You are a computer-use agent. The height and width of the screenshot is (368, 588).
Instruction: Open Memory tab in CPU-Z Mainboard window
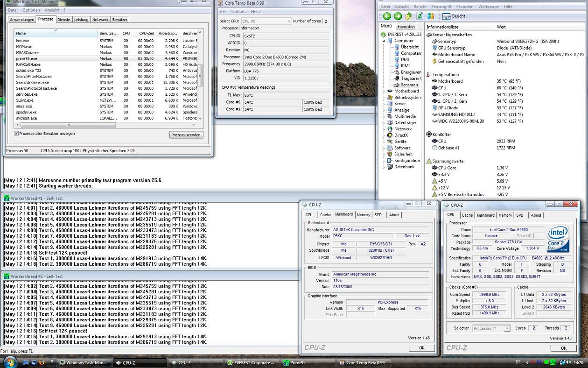point(364,215)
